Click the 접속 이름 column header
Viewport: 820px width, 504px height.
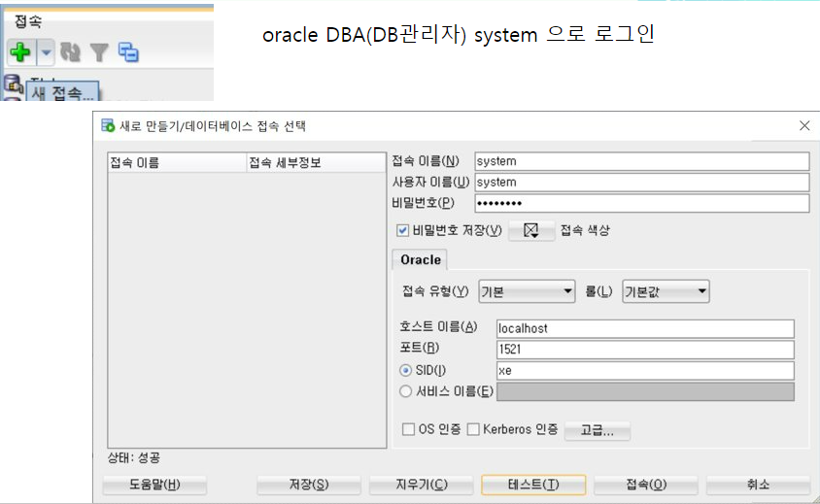coord(177,162)
